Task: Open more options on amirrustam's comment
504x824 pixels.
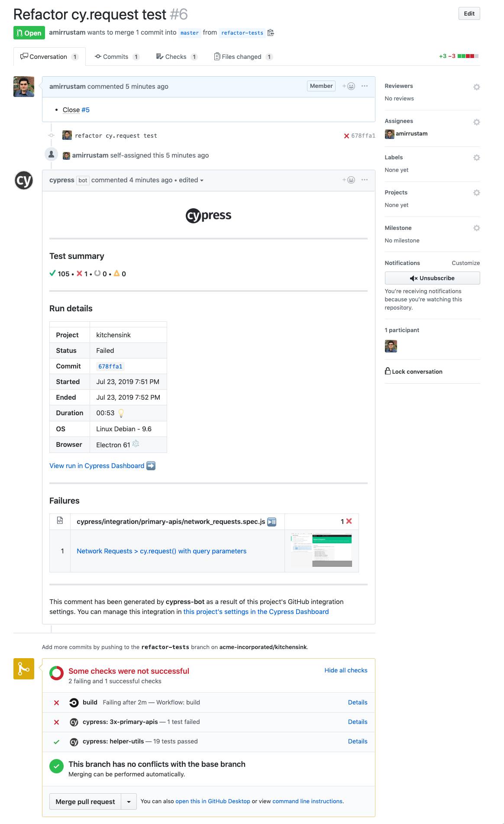Action: (x=365, y=86)
